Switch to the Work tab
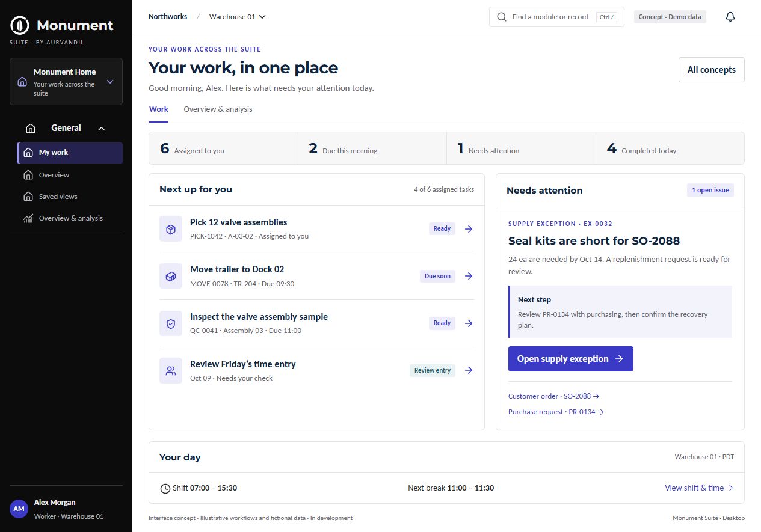This screenshot has width=761, height=532. (x=159, y=109)
